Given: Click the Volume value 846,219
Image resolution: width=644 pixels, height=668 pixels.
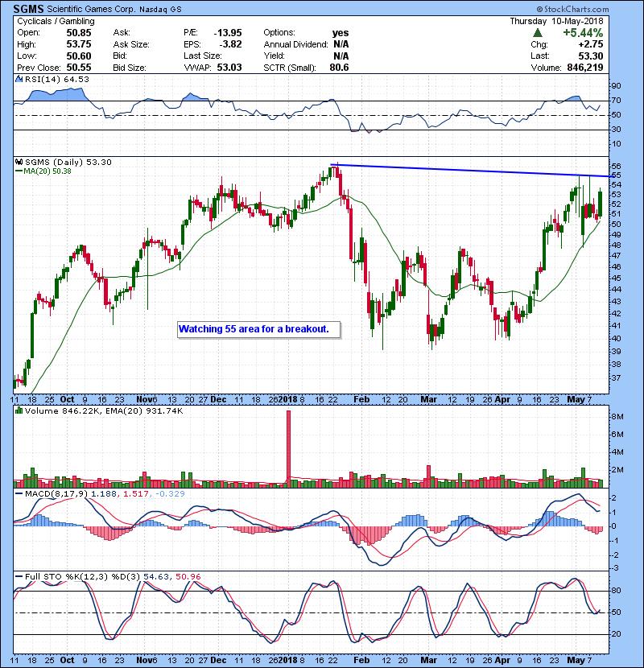Looking at the screenshot, I should (585, 68).
